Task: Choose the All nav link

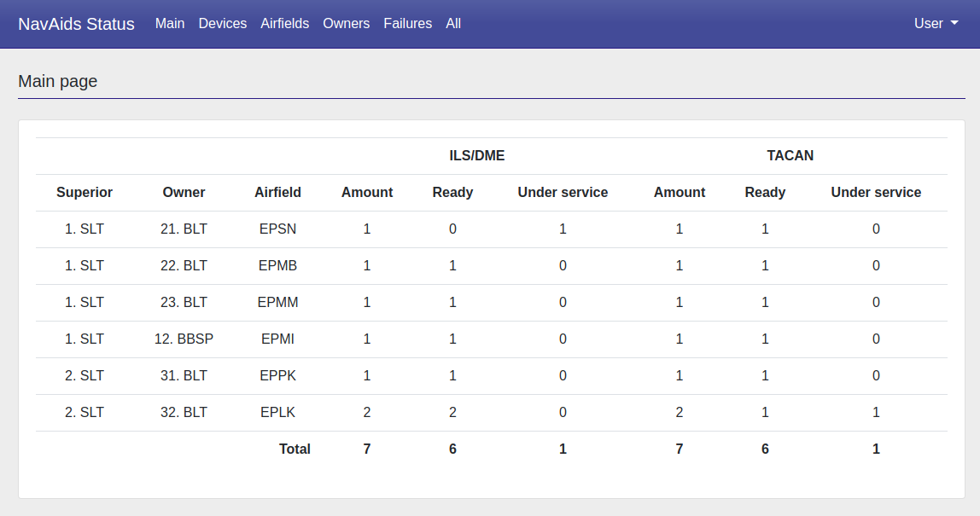Action: 453,24
